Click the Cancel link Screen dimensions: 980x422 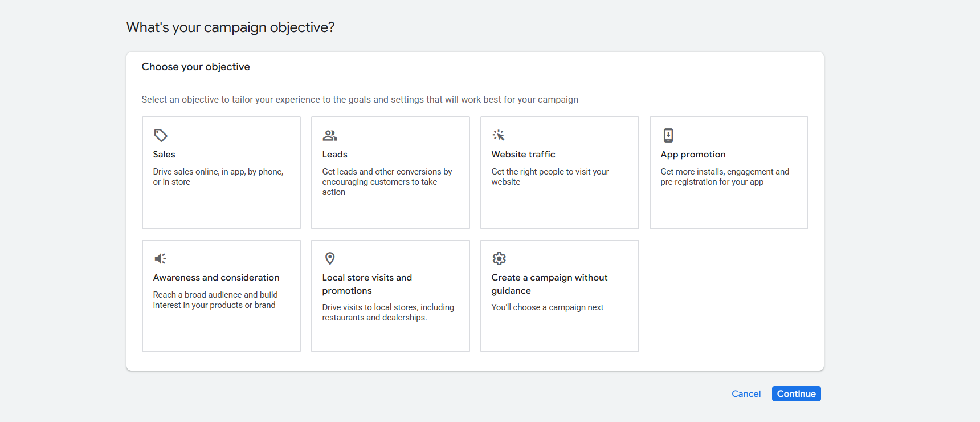pos(746,394)
